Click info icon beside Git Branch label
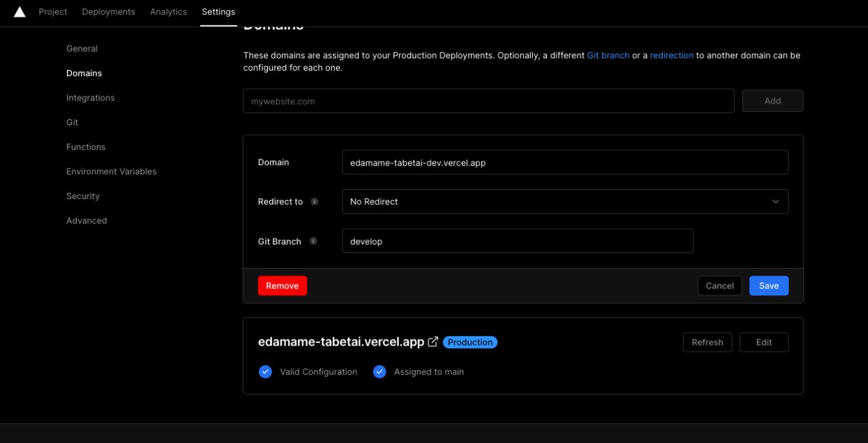Image resolution: width=868 pixels, height=443 pixels. [313, 241]
